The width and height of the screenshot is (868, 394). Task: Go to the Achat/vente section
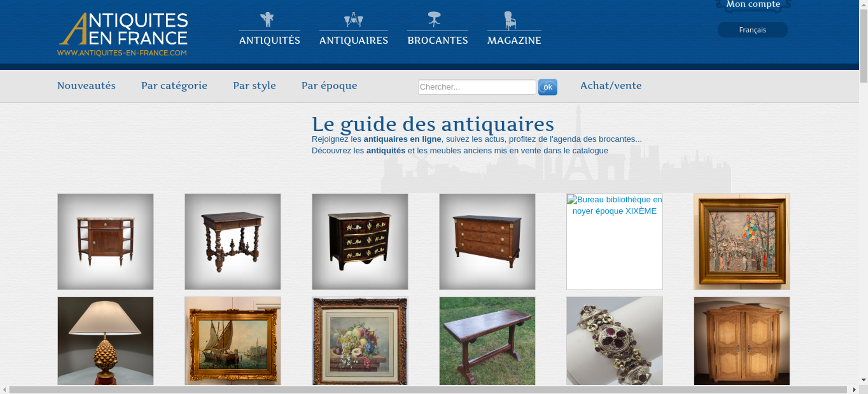click(x=611, y=85)
